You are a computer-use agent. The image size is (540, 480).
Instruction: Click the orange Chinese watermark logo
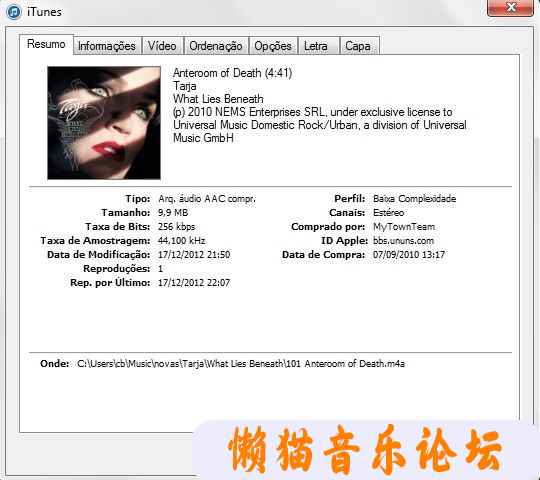tap(365, 449)
